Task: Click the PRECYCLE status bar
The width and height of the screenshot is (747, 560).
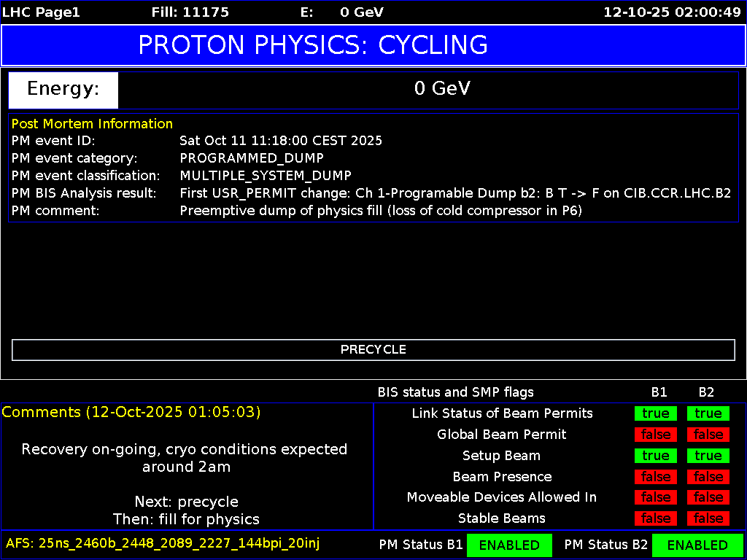Action: [373, 349]
